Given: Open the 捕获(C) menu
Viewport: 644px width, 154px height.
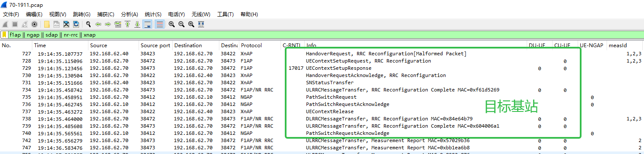Looking at the screenshot, I should click(x=105, y=14).
